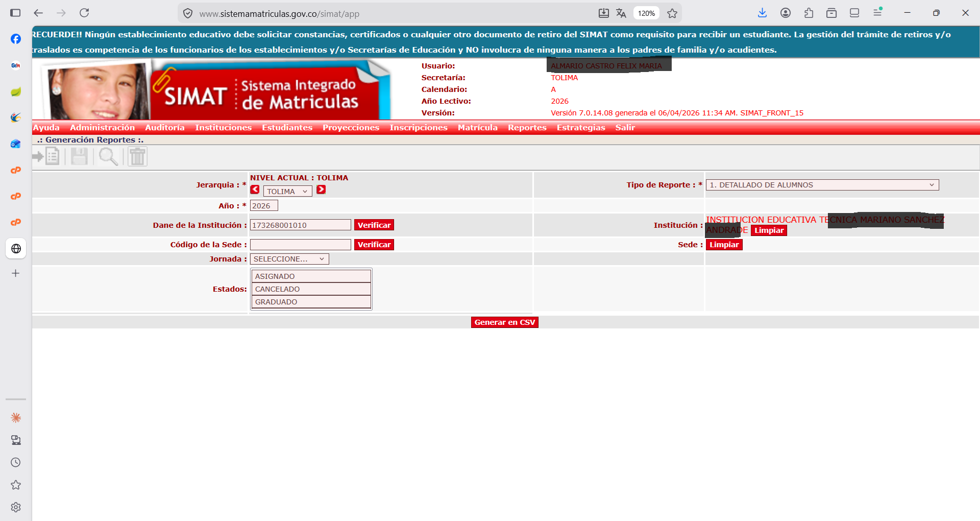Open the browser menu lines icon
The image size is (980, 521).
point(878,13)
